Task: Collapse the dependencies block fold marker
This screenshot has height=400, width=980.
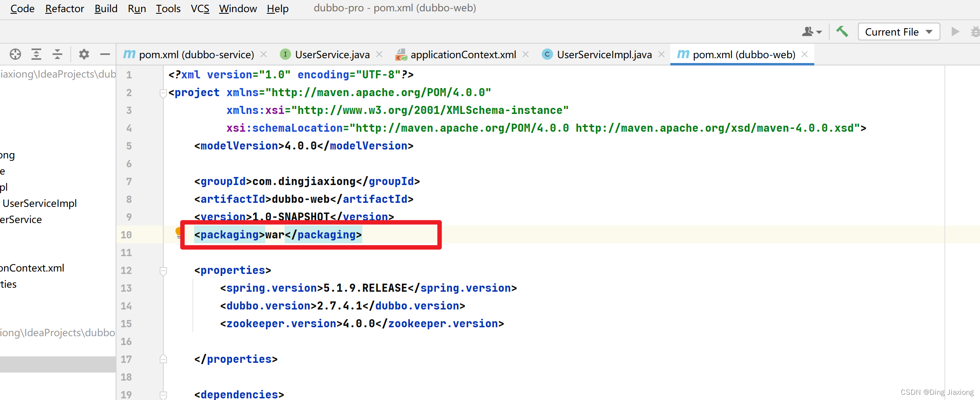Action: (163, 395)
